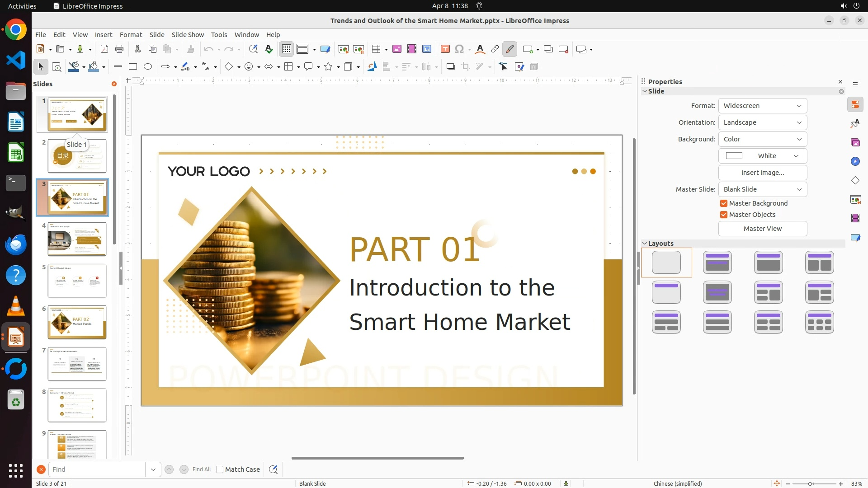This screenshot has height=488, width=868.
Task: Open the Format Widescreen dropdown
Action: click(x=762, y=106)
